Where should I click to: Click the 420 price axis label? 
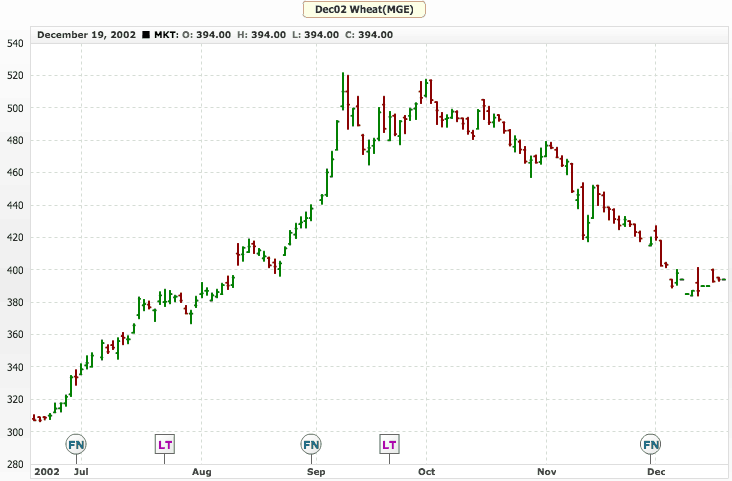point(15,238)
